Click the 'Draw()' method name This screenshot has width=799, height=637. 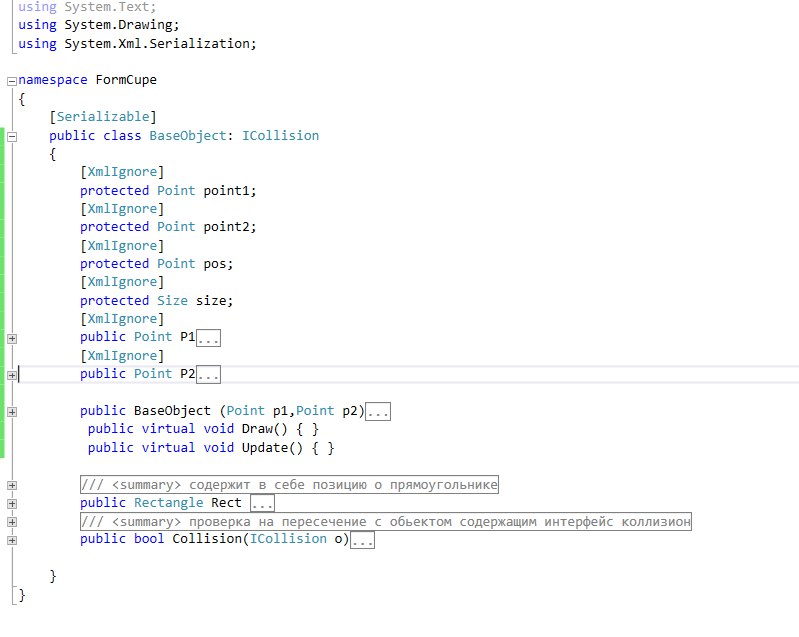265,429
